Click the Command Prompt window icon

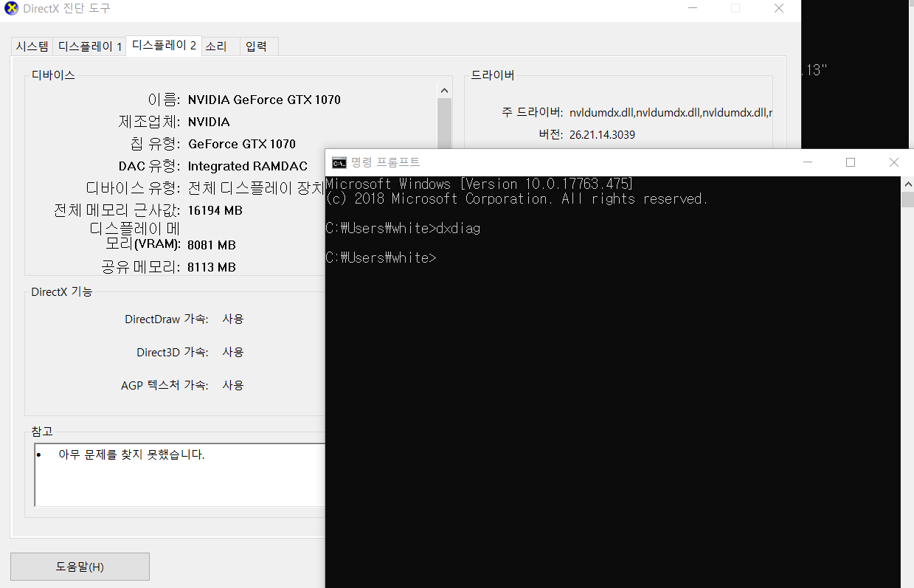tap(339, 162)
